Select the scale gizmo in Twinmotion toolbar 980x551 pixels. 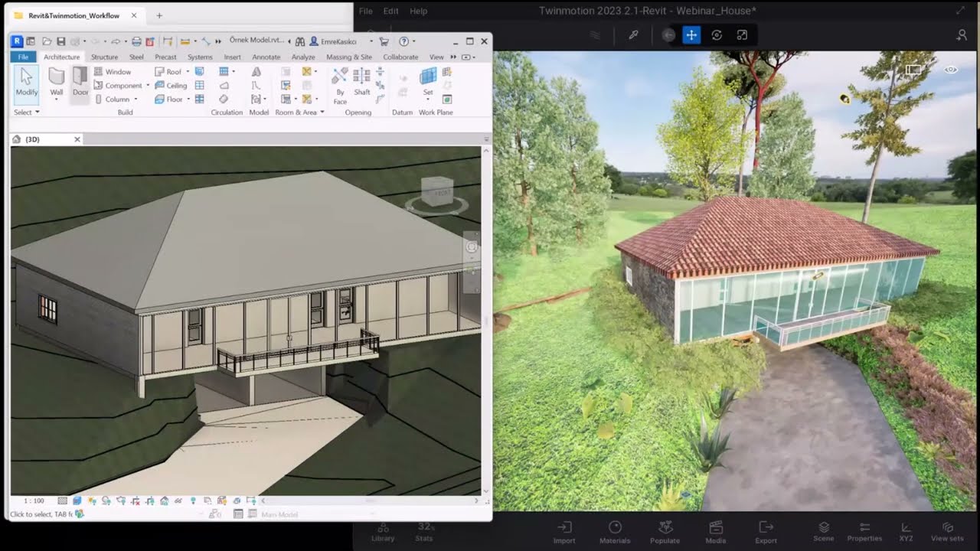click(742, 35)
